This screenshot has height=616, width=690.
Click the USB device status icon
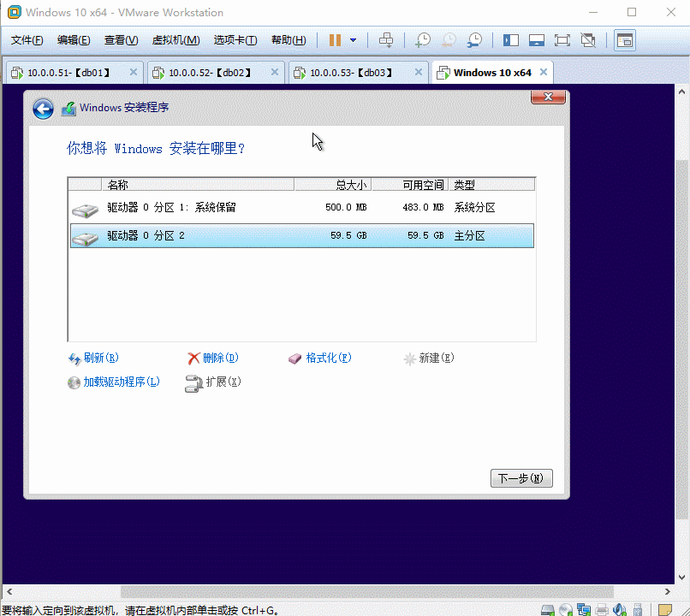coord(638,610)
